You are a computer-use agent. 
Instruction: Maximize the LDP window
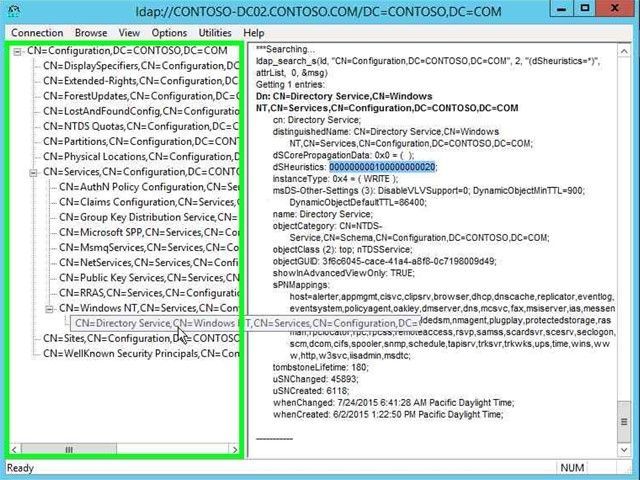pos(585,9)
